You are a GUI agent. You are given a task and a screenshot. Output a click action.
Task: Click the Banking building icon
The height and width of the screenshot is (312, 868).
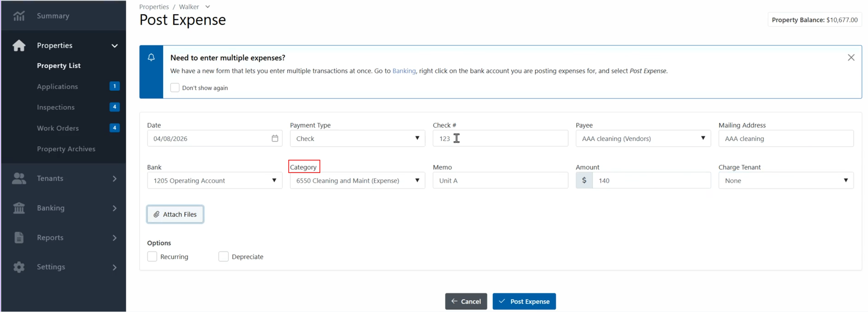tap(19, 208)
